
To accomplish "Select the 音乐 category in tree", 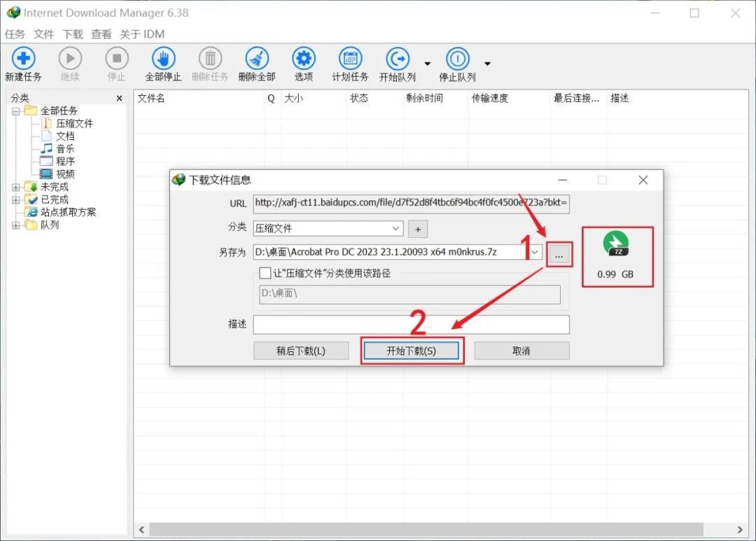I will 65,148.
